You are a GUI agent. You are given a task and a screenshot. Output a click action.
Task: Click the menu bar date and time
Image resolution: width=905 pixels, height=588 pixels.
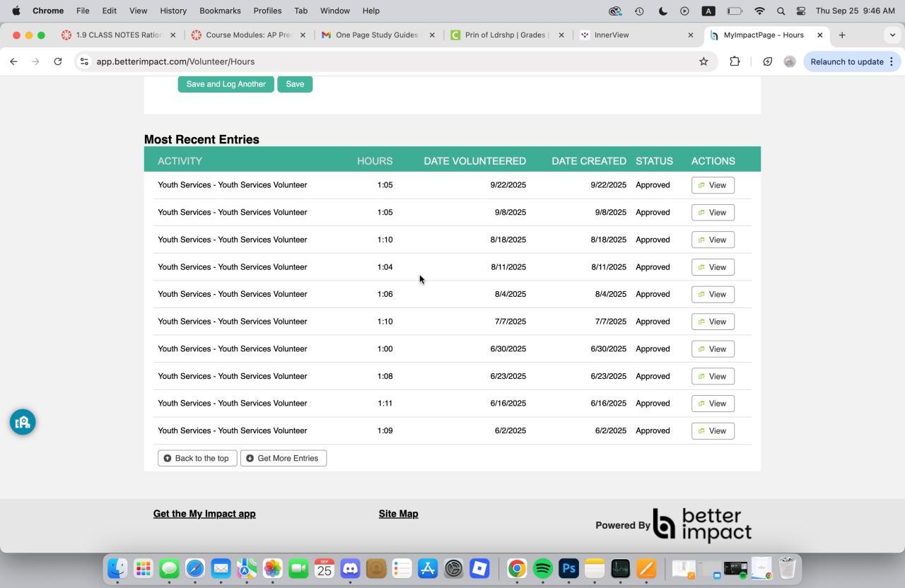click(855, 11)
